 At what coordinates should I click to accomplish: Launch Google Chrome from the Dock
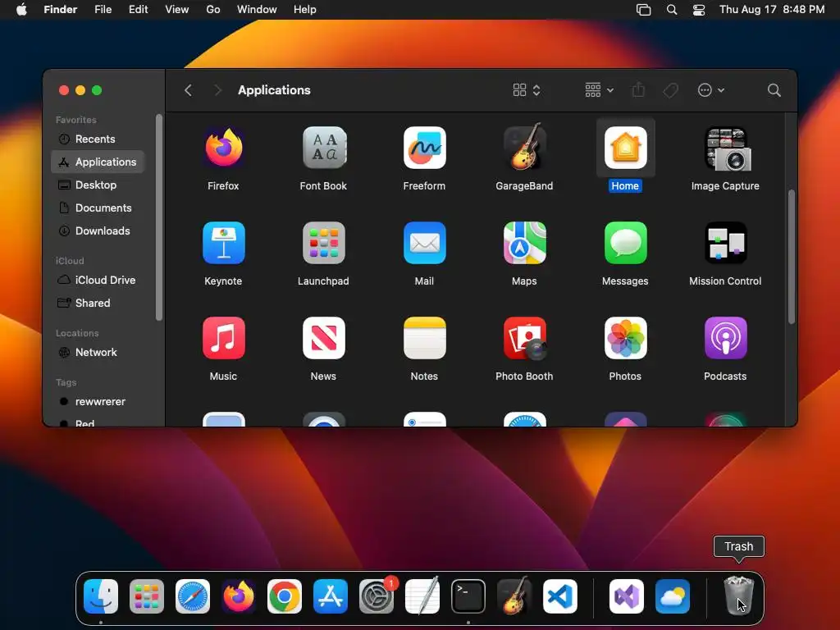pos(285,596)
